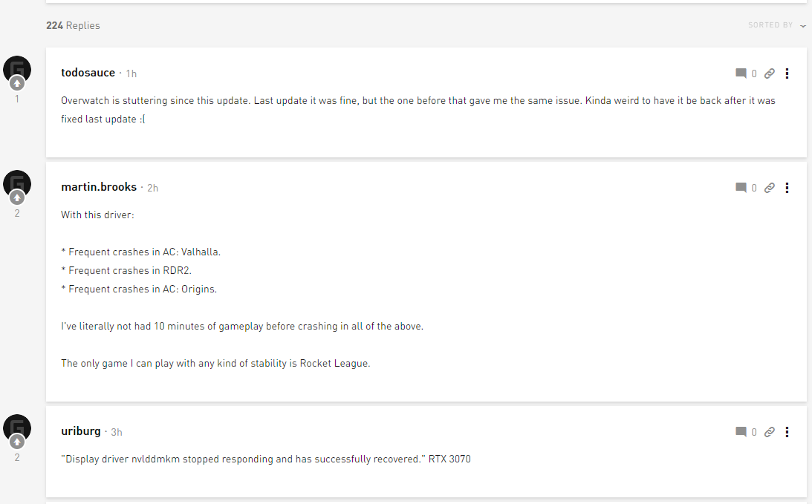Click comment icon on todosauce's reply
The width and height of the screenshot is (812, 504).
point(741,73)
